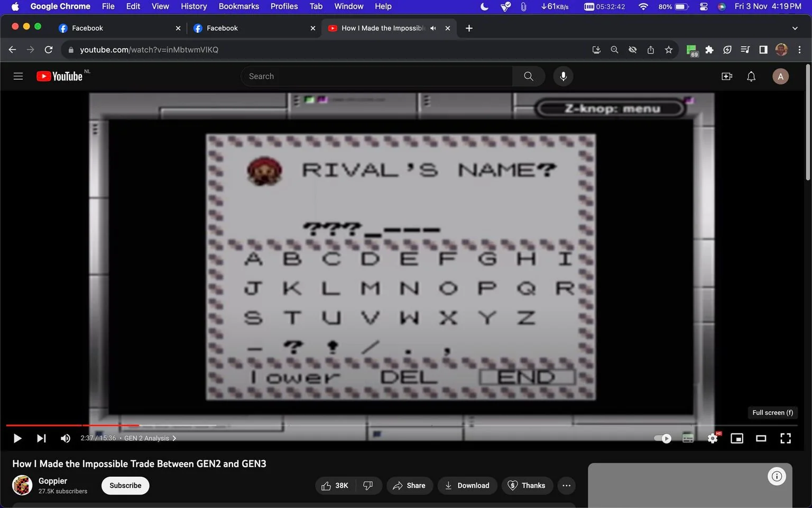The height and width of the screenshot is (508, 812).
Task: Open the File menu
Action: pos(108,6)
